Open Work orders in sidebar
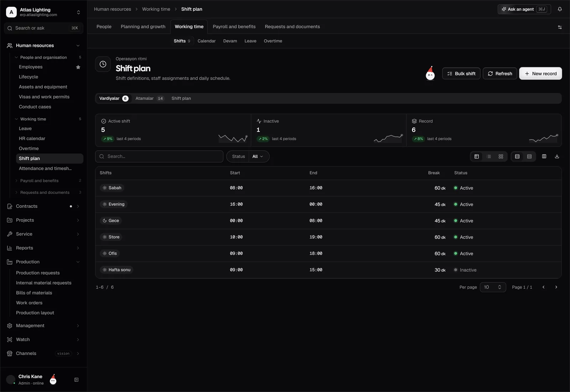Viewport: 570px width, 392px height. click(29, 303)
